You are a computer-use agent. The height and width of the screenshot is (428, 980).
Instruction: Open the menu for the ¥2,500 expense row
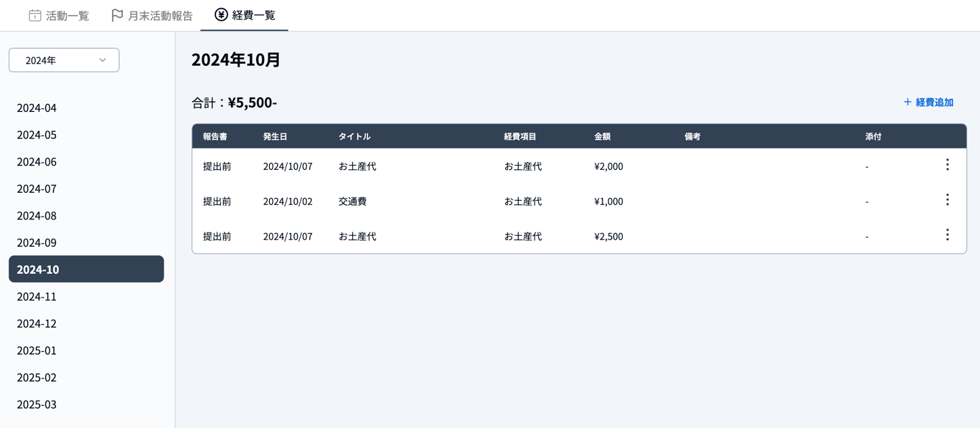coord(947,235)
